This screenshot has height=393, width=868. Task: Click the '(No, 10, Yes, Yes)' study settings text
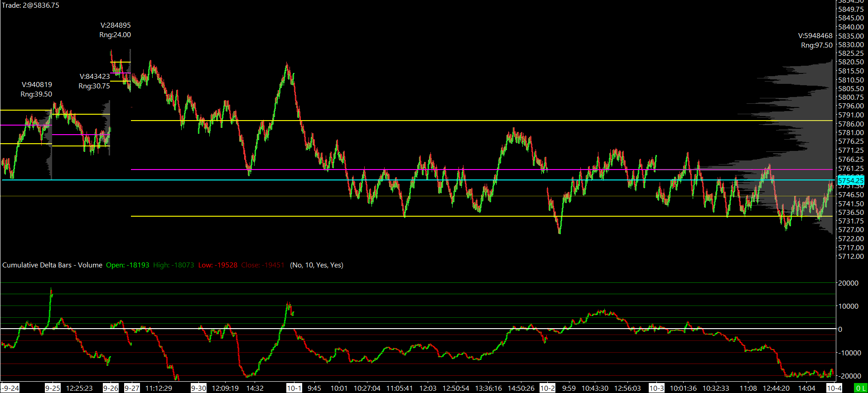[x=317, y=265]
